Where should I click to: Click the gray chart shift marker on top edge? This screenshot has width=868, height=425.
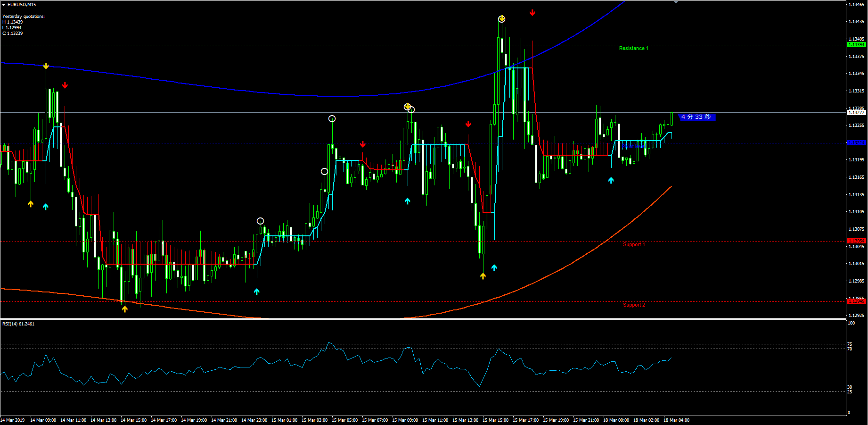[676, 2]
